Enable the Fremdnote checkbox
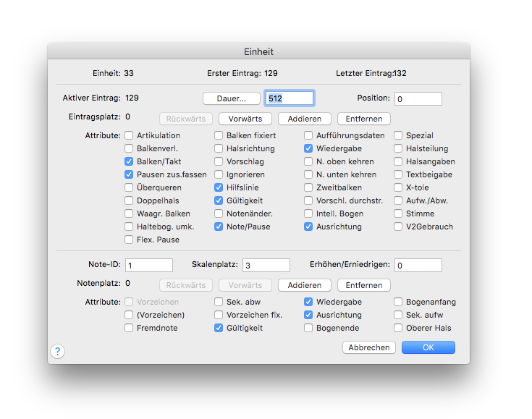 pos(129,328)
